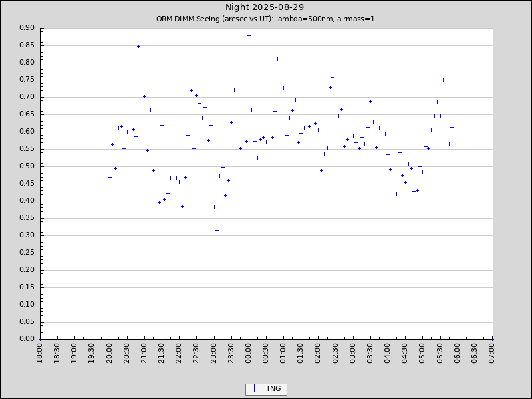Click the 20:00 time axis label
Image resolution: width=532 pixels, height=399 pixels.
(110, 354)
